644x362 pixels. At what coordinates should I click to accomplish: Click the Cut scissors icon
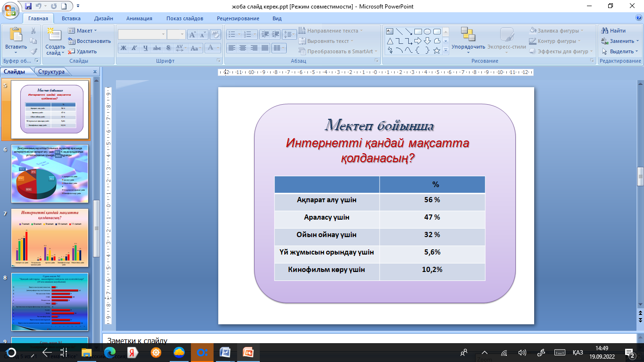click(33, 31)
